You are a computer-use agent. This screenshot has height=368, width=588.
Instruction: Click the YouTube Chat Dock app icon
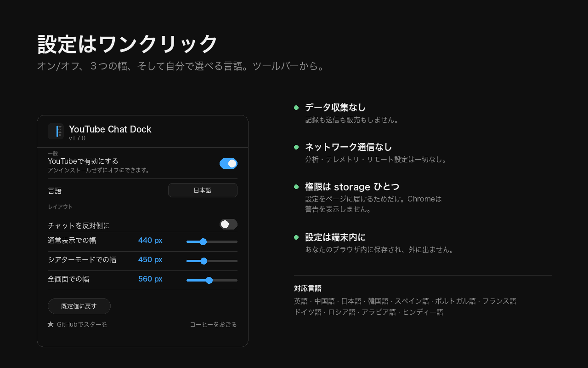point(56,131)
